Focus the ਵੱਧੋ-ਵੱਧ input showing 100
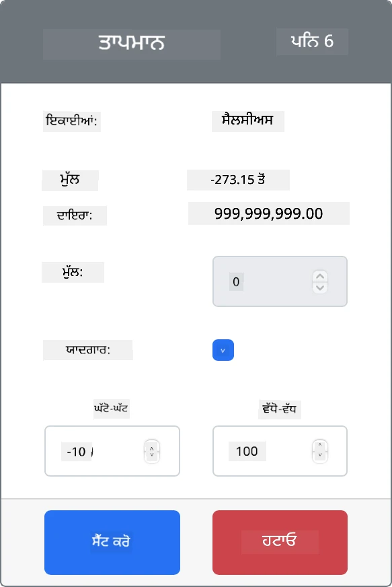This screenshot has width=392, height=587. (x=280, y=451)
